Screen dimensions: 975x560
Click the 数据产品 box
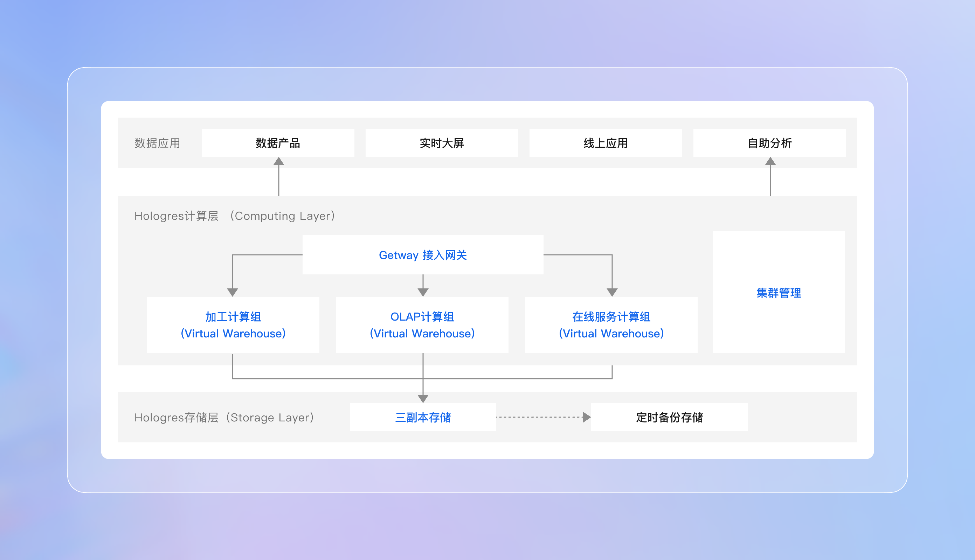[278, 143]
